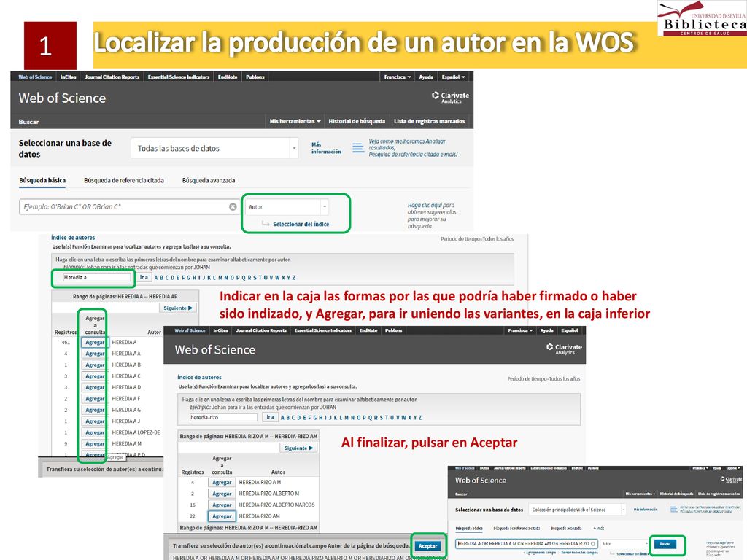Click letter Z in the Heredia a index
This screenshot has width=747, height=560.
click(294, 278)
